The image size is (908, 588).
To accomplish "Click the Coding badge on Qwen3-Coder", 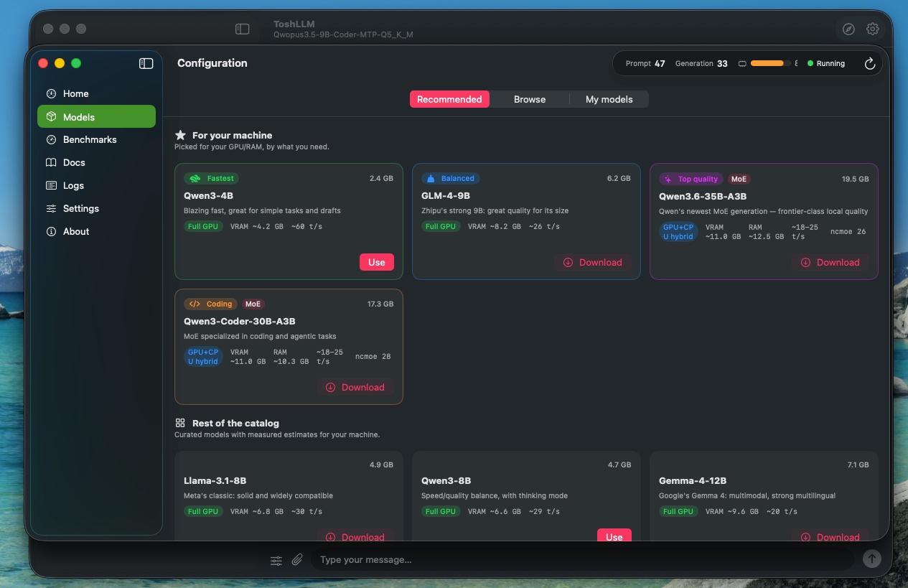I will (210, 304).
